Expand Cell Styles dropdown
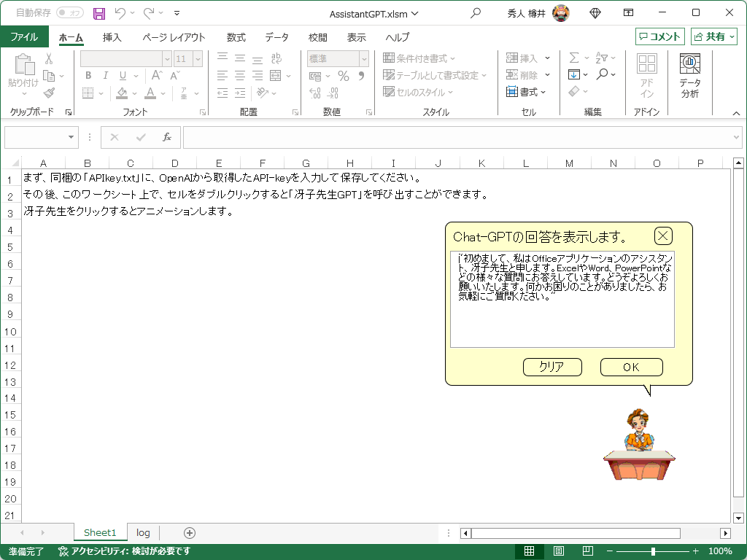 coord(450,92)
